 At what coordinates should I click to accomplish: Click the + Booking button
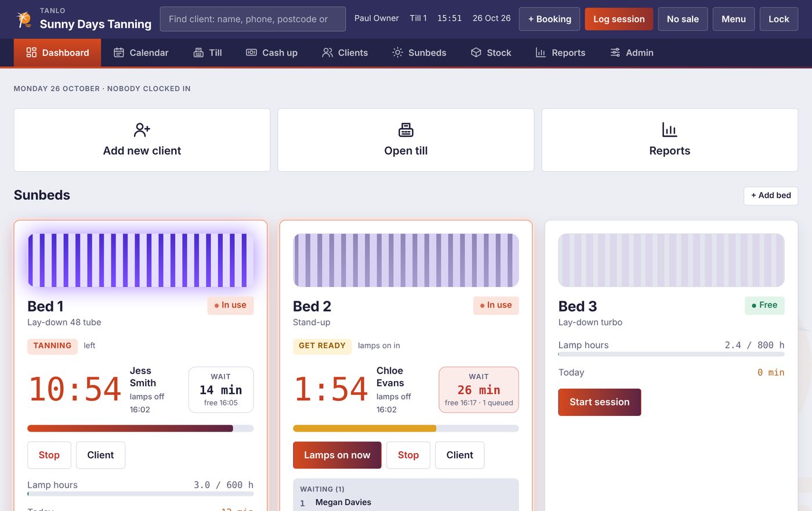[549, 19]
